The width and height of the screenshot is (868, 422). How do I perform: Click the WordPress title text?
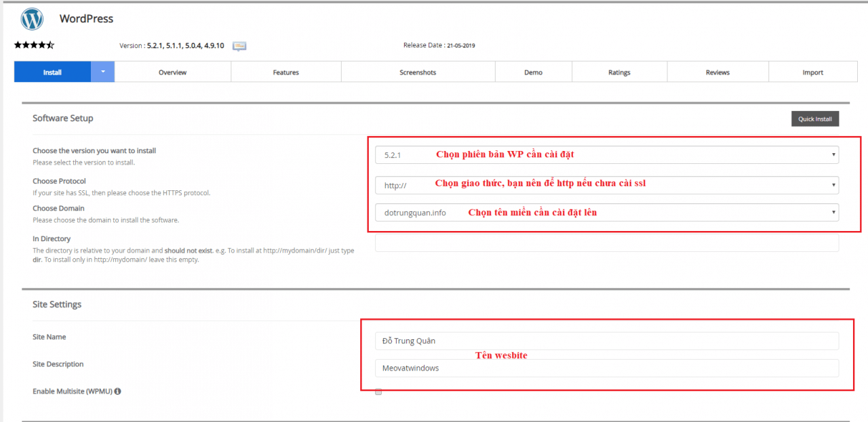click(87, 18)
